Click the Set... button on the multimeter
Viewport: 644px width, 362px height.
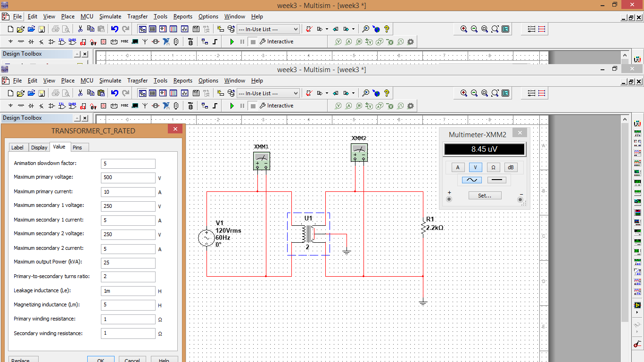(485, 195)
